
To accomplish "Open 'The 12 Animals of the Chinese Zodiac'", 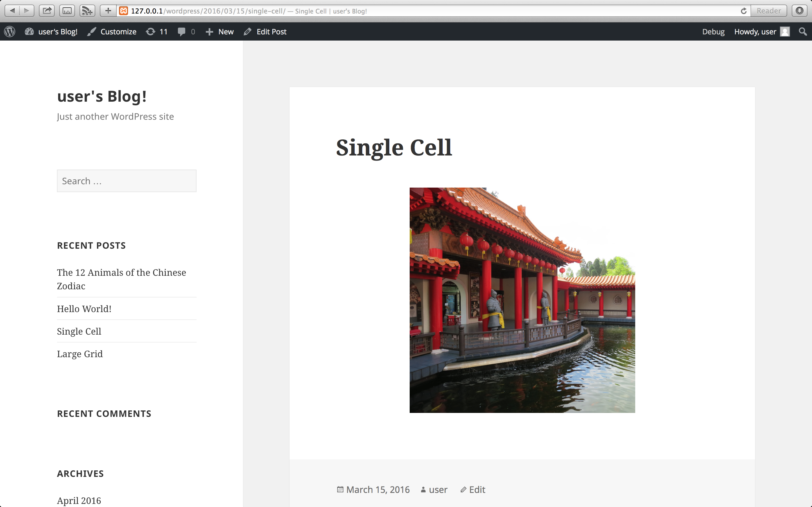I will [x=122, y=279].
